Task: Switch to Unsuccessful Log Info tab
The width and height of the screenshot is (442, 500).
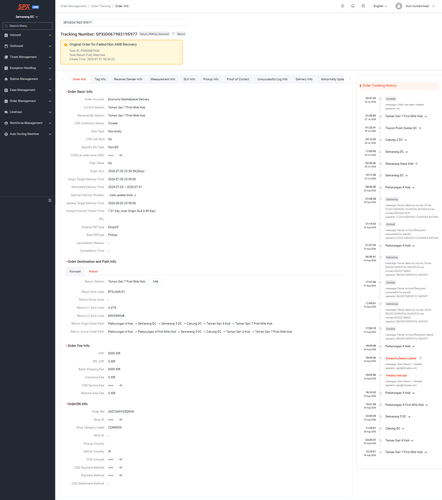Action: click(x=272, y=79)
